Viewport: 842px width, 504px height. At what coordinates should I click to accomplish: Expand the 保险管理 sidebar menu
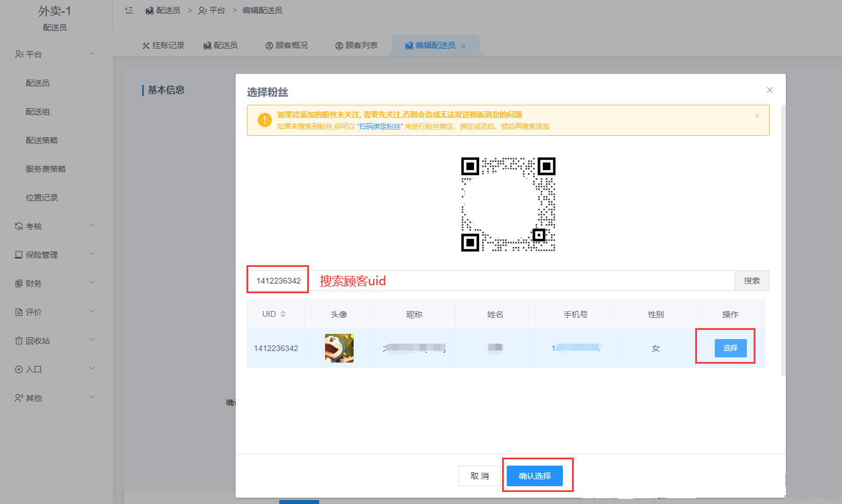[56, 255]
